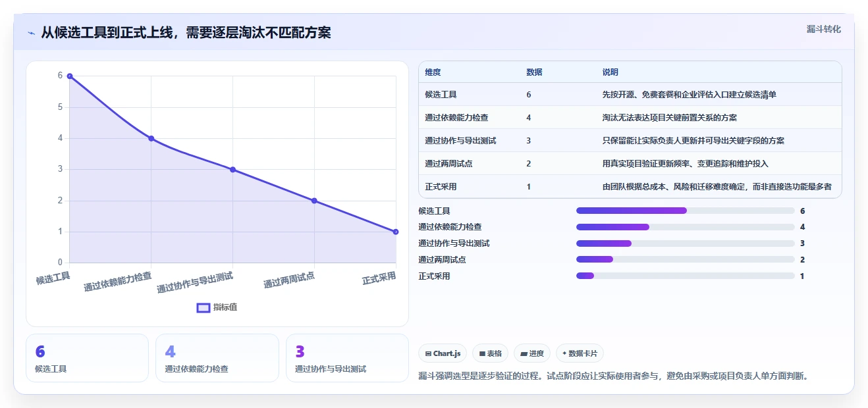The height and width of the screenshot is (408, 868).
Task: Click the slide title 从候选工具到正式上线
Action: point(186,33)
